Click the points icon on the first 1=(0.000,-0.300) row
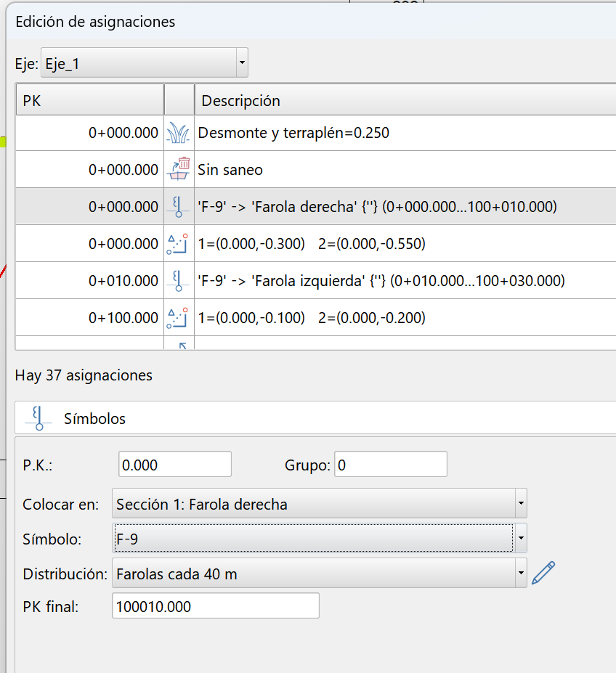The width and height of the screenshot is (616, 673). 179,243
